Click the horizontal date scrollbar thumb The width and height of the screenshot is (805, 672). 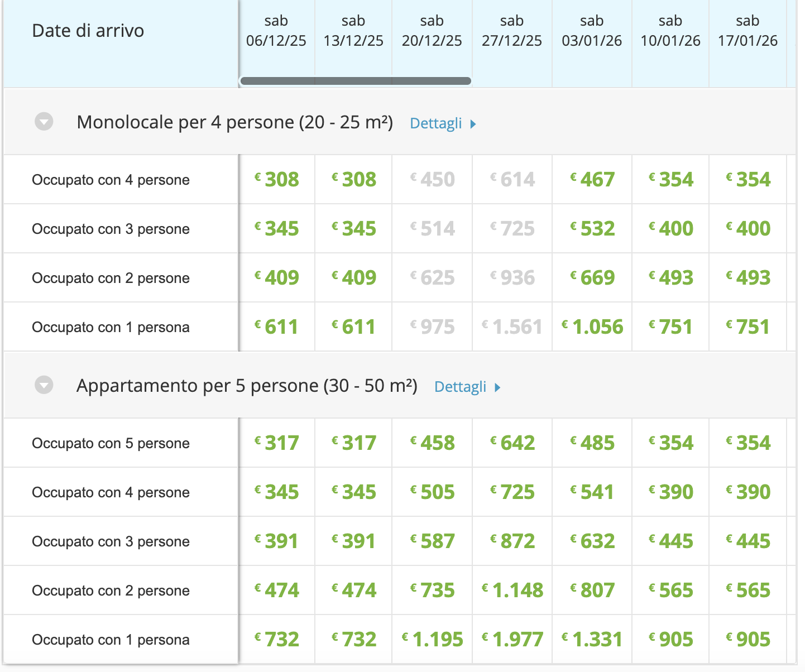356,81
